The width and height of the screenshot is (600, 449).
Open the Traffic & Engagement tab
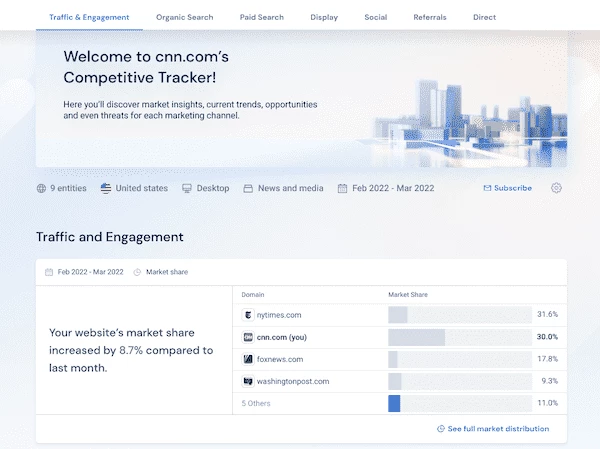click(89, 17)
